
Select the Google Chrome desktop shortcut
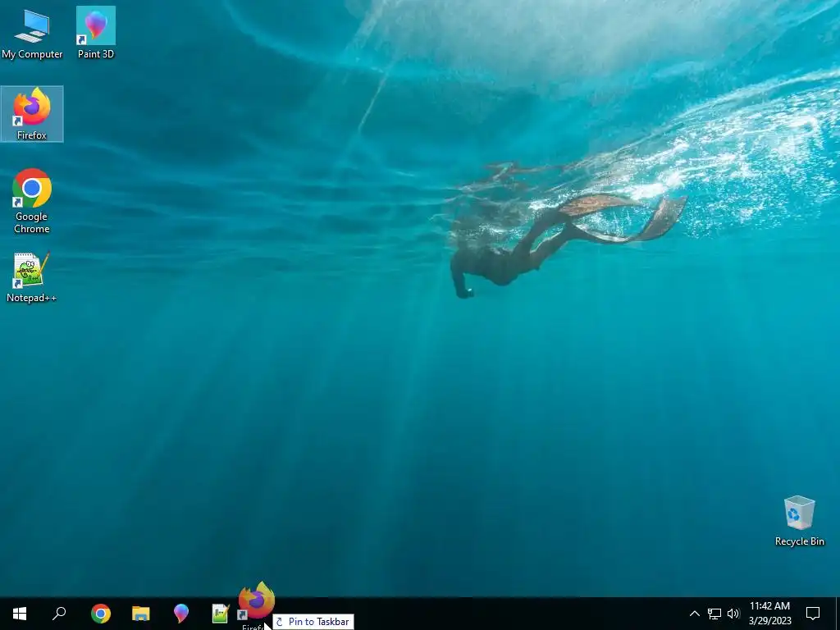32,201
